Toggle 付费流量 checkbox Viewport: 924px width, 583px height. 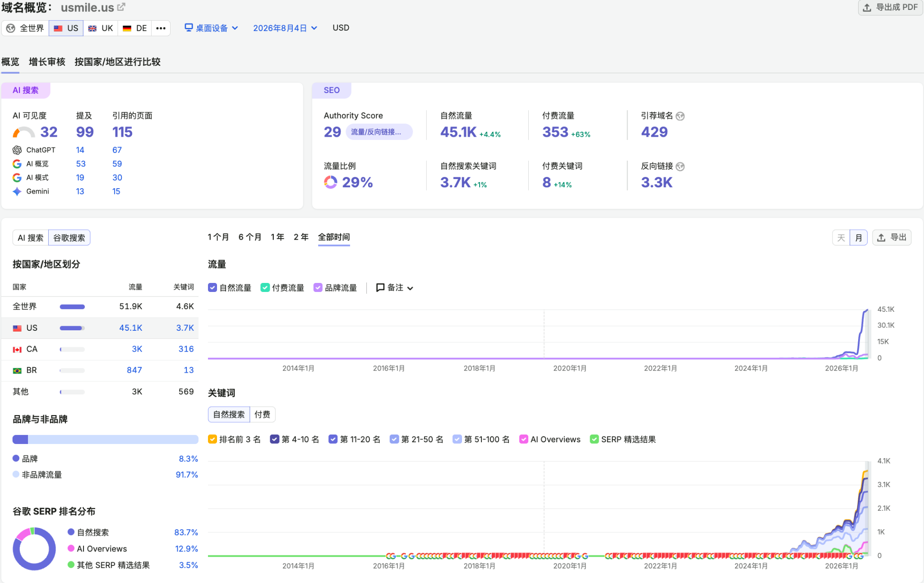click(265, 287)
